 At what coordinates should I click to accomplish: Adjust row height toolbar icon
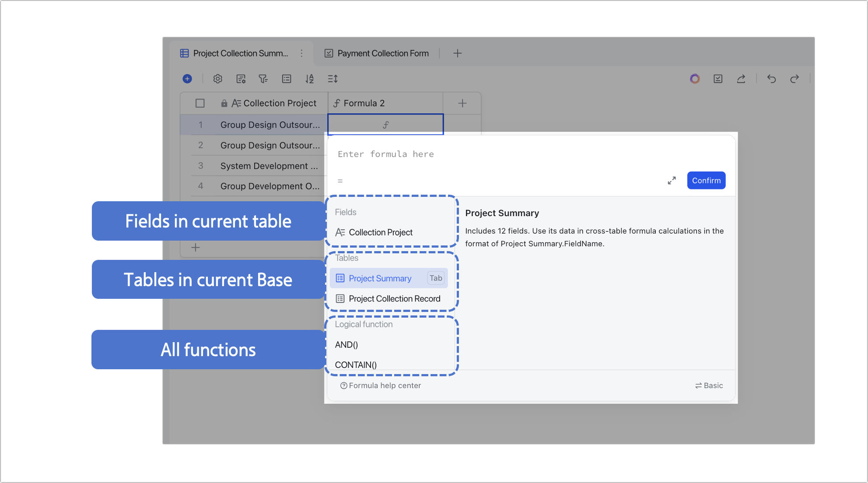coord(332,79)
